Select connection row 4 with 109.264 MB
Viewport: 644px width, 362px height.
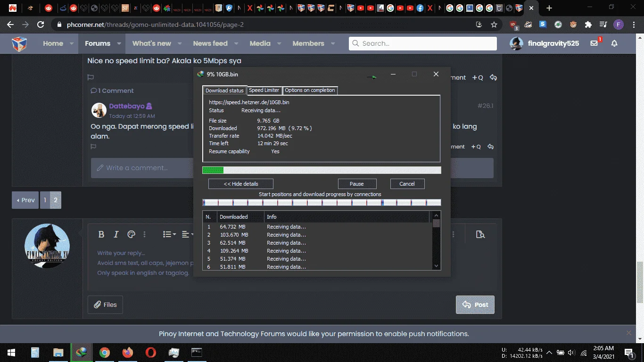pyautogui.click(x=317, y=251)
